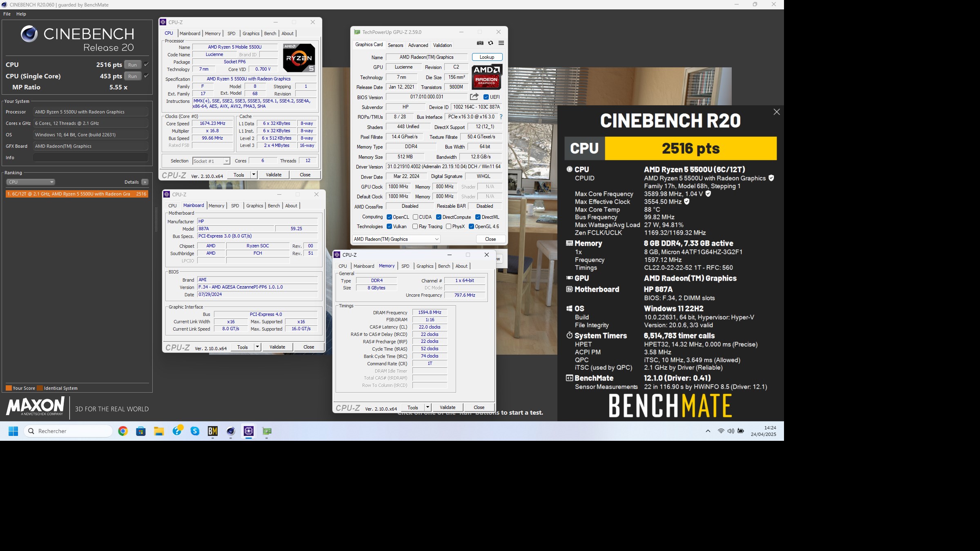980x551 pixels.
Task: Click the blue globe taskbar icon beside Skype
Action: point(177,431)
